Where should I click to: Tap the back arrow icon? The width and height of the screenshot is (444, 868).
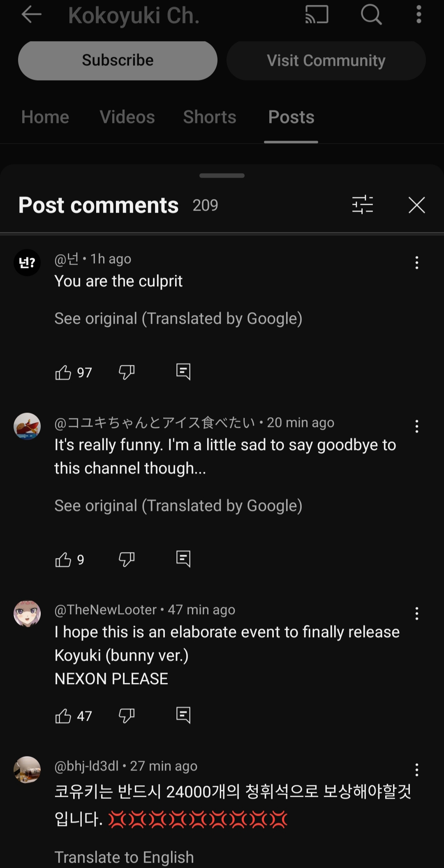click(x=31, y=15)
